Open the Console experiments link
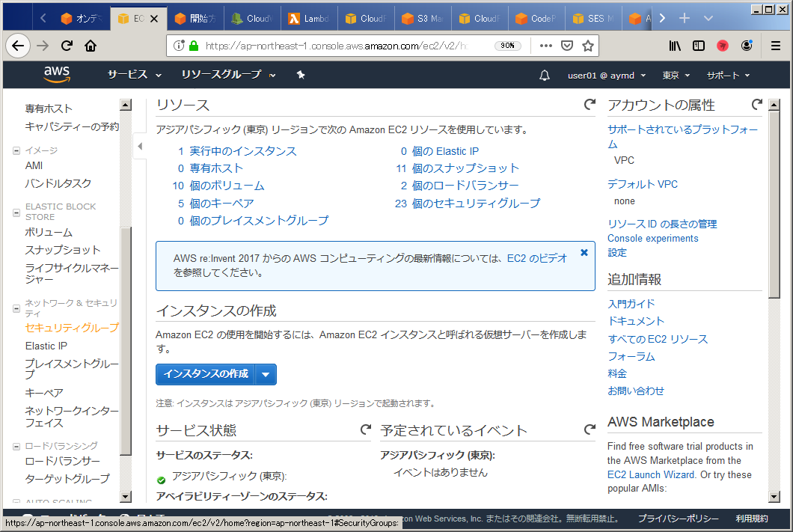Image resolution: width=793 pixels, height=532 pixels. point(652,238)
